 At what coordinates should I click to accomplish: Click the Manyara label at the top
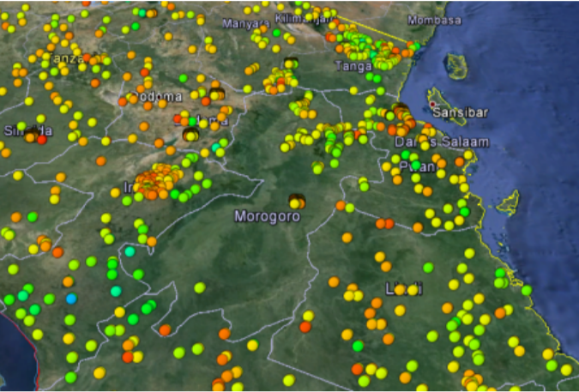[x=245, y=23]
